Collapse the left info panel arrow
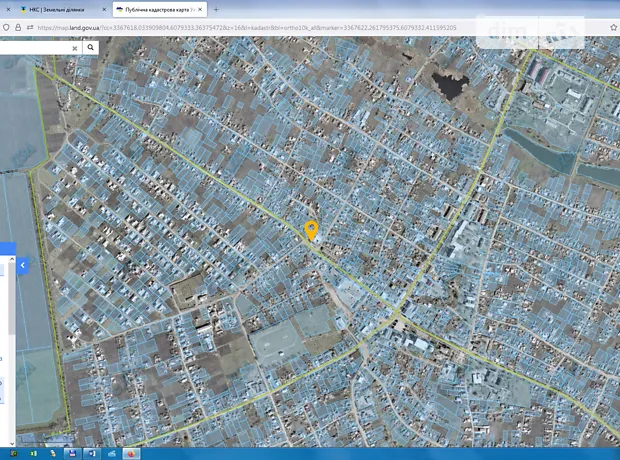 (22, 266)
